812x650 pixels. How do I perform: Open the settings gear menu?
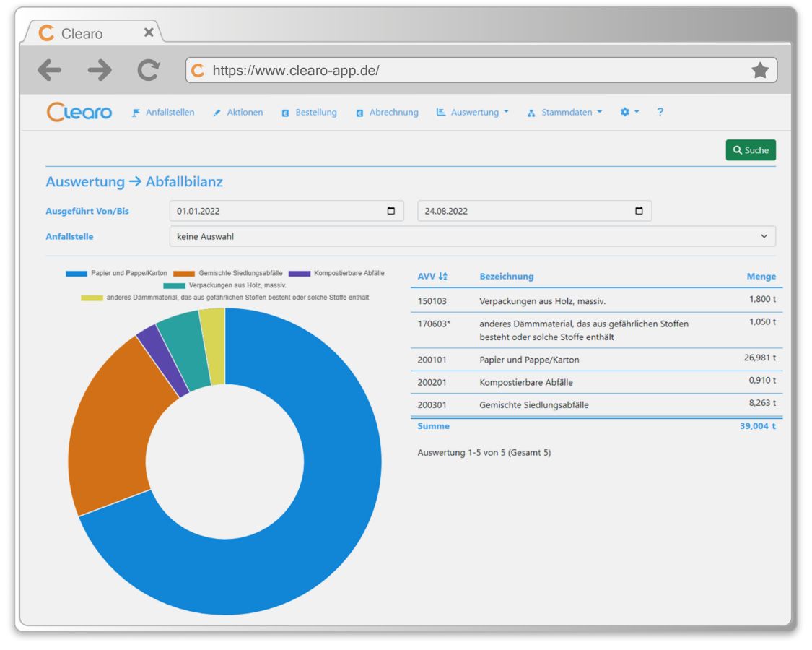point(626,112)
